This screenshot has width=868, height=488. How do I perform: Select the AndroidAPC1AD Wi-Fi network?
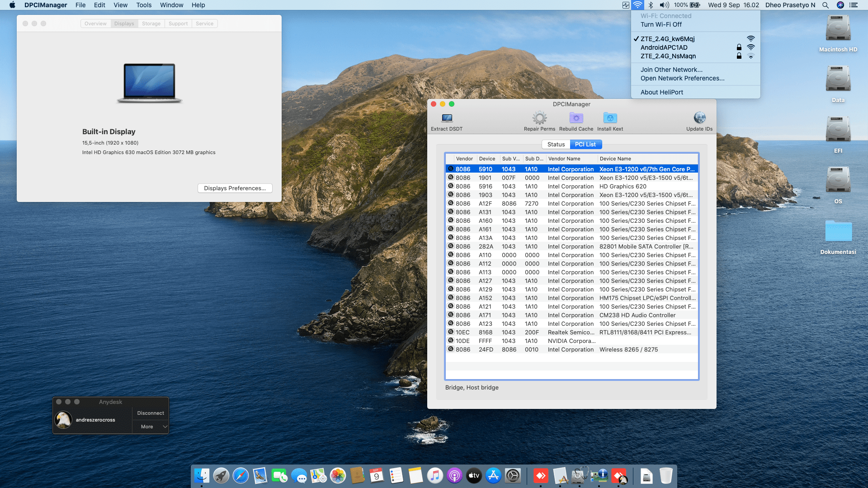[695, 47]
